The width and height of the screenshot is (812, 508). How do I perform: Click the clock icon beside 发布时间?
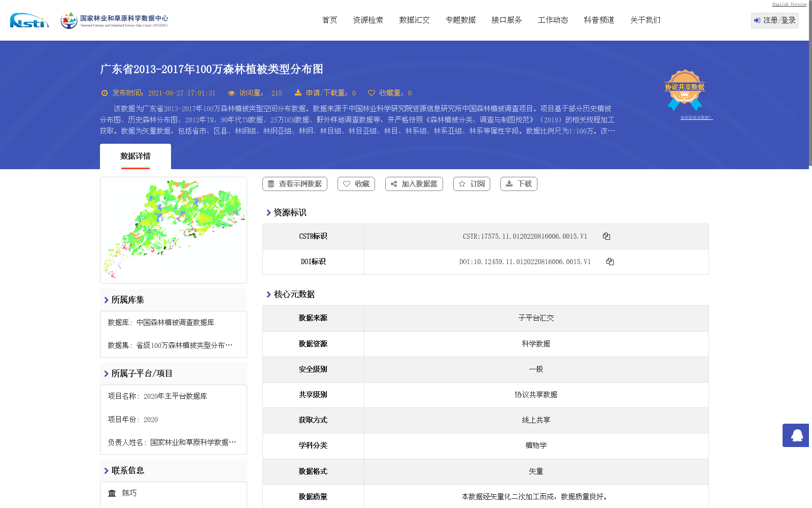pyautogui.click(x=105, y=93)
